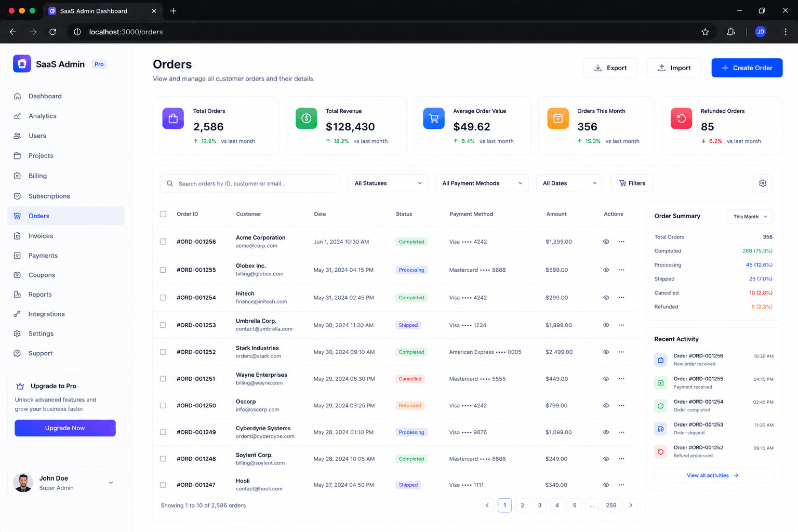Image resolution: width=798 pixels, height=532 pixels.
Task: Open the Invoices sidebar section
Action: 66,236
